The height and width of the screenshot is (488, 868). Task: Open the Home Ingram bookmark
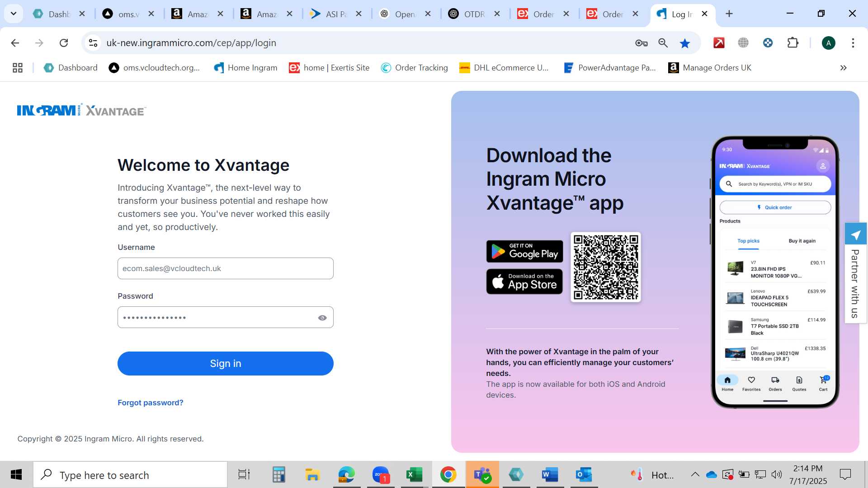(245, 68)
